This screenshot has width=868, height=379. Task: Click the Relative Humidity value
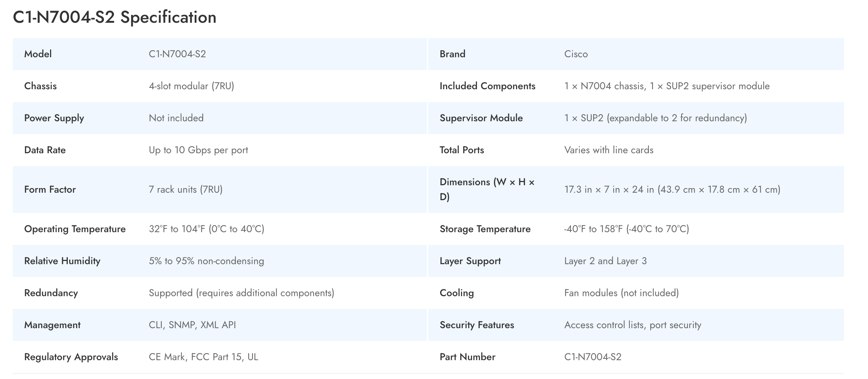(206, 261)
